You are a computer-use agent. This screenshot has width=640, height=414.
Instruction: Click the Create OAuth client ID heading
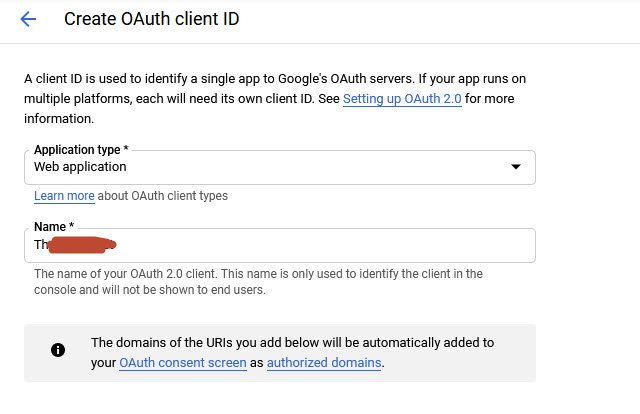point(151,19)
